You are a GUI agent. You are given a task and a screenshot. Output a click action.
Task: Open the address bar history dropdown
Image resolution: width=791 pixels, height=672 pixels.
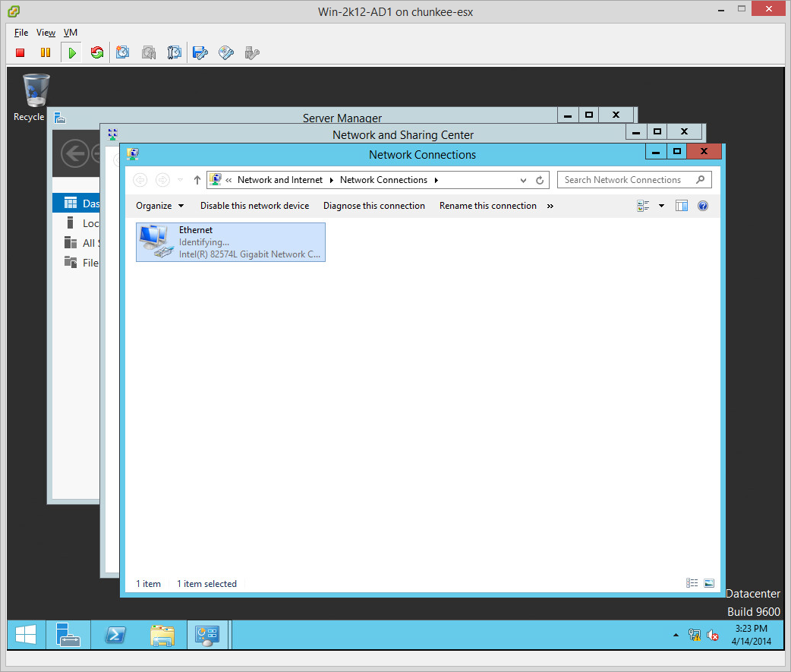[523, 180]
